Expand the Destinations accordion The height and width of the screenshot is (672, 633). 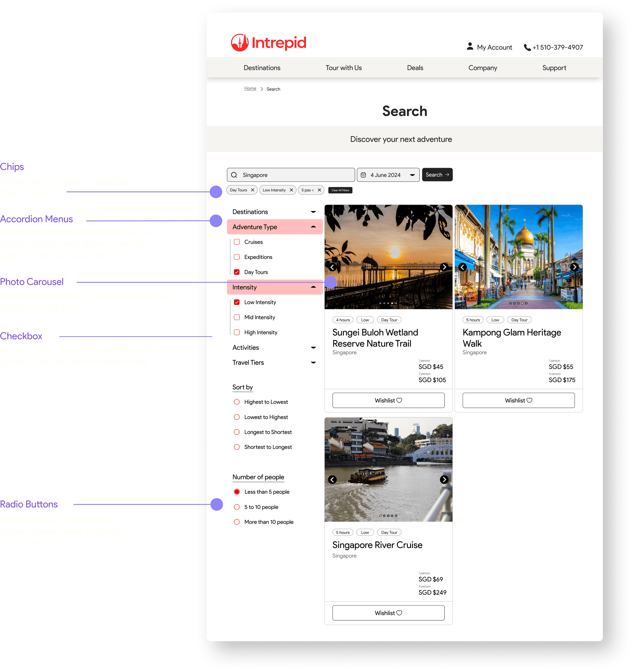313,212
